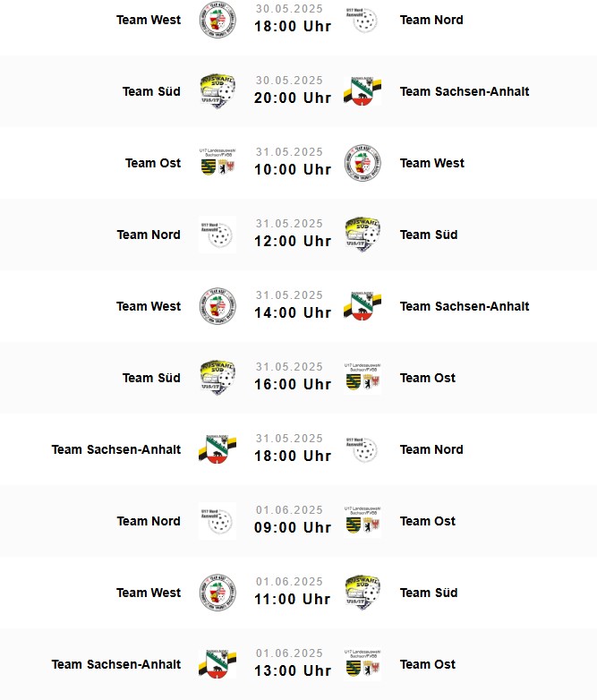This screenshot has width=597, height=700.
Task: Click Team Ost logo in 16:00 Uhr match
Action: pyautogui.click(x=362, y=378)
